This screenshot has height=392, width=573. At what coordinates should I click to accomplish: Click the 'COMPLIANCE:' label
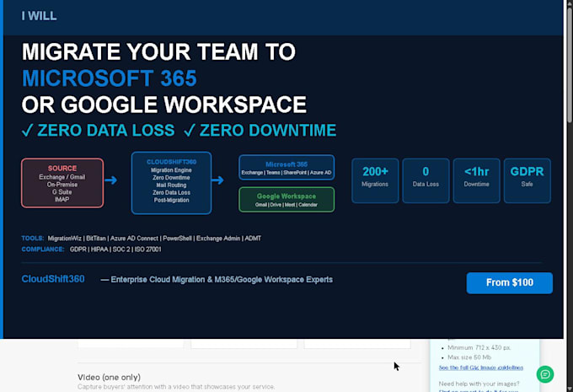(x=43, y=250)
